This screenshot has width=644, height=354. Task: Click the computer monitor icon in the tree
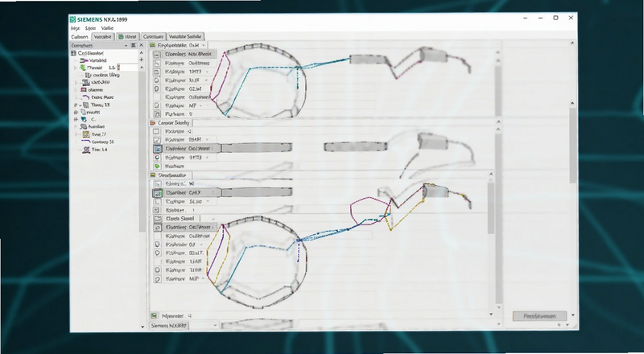pos(86,82)
